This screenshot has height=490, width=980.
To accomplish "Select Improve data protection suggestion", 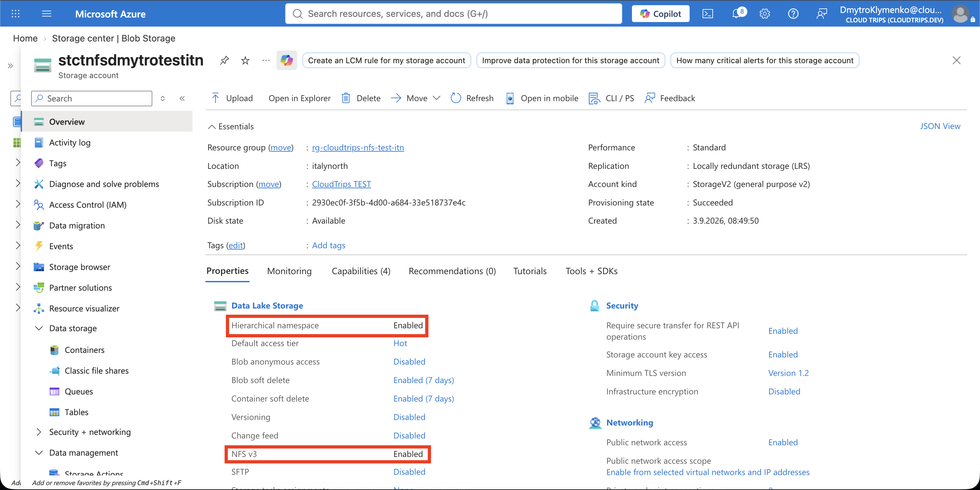I will click(x=570, y=60).
